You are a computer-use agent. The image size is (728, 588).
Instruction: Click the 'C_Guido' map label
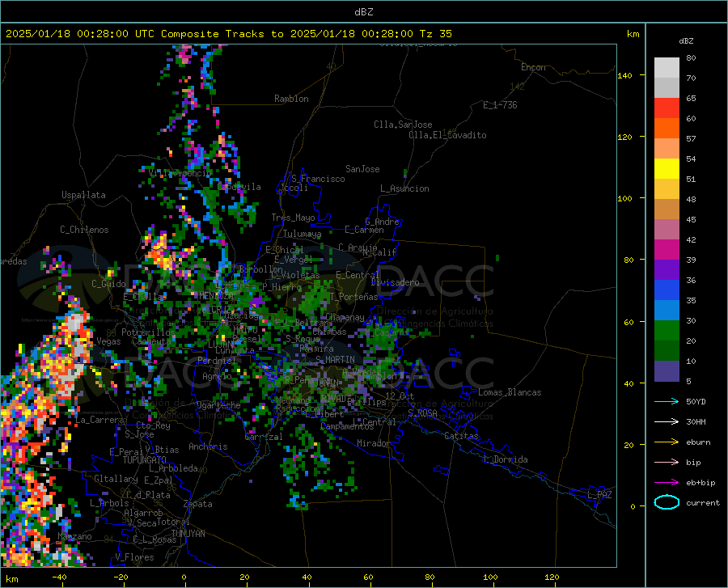click(108, 284)
